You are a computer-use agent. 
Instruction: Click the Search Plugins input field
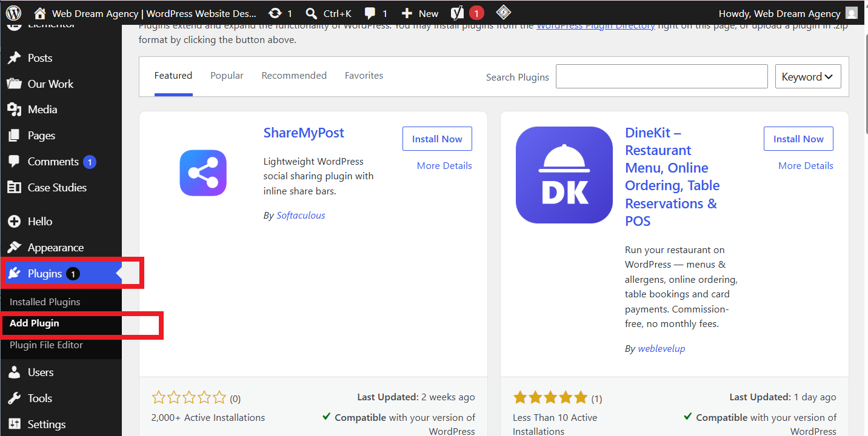pos(662,76)
